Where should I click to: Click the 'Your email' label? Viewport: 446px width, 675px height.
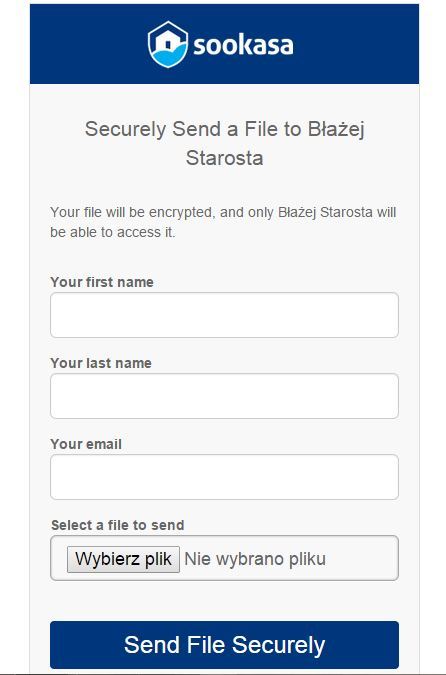coord(86,444)
